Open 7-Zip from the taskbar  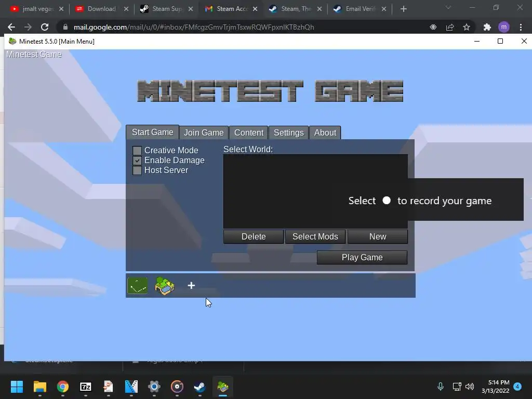point(86,387)
